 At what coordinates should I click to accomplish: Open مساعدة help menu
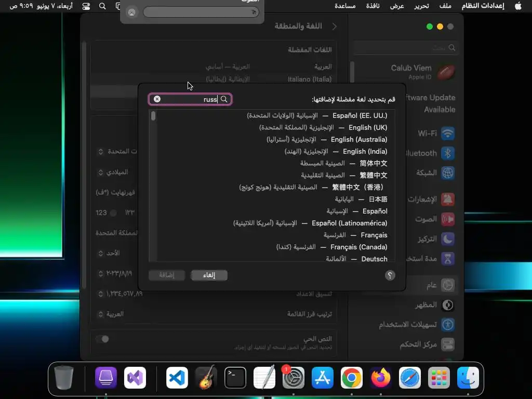[345, 6]
